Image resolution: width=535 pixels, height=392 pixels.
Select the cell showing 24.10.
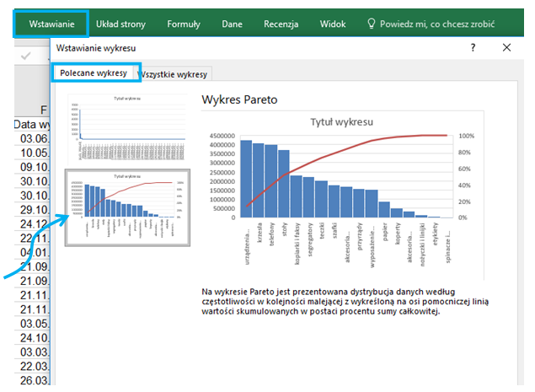click(x=32, y=338)
